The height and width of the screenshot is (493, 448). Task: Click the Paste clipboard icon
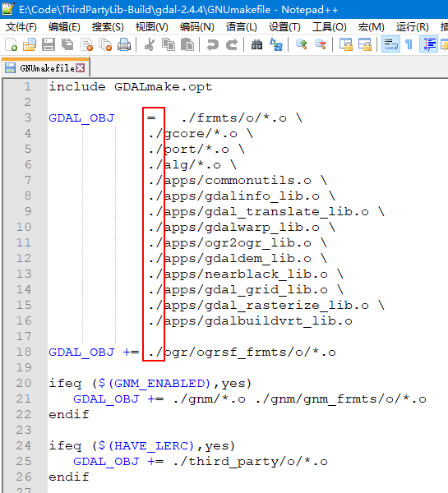tap(187, 44)
